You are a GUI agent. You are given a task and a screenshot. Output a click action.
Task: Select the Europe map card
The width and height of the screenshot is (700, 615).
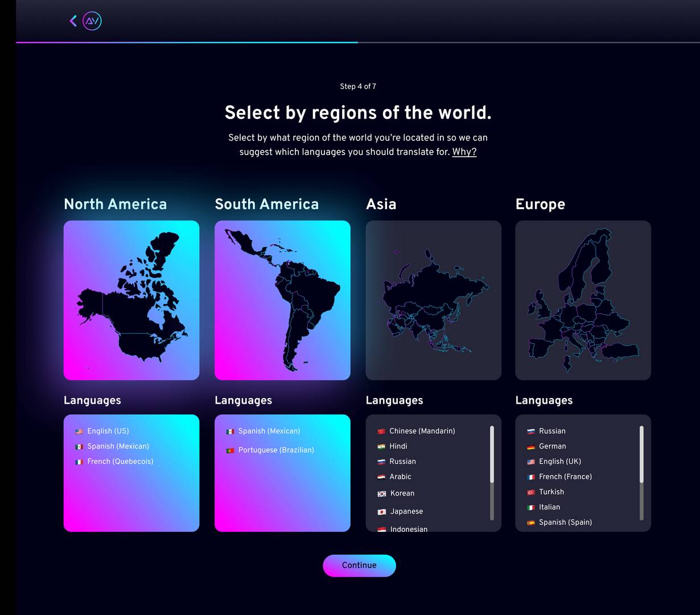tap(583, 300)
